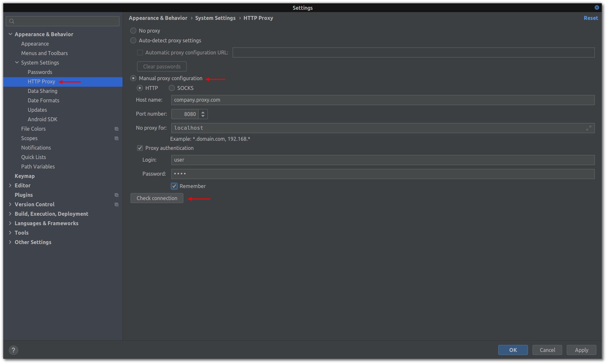Click System Settings in the breadcrumb
This screenshot has width=607, height=364.
click(x=215, y=18)
